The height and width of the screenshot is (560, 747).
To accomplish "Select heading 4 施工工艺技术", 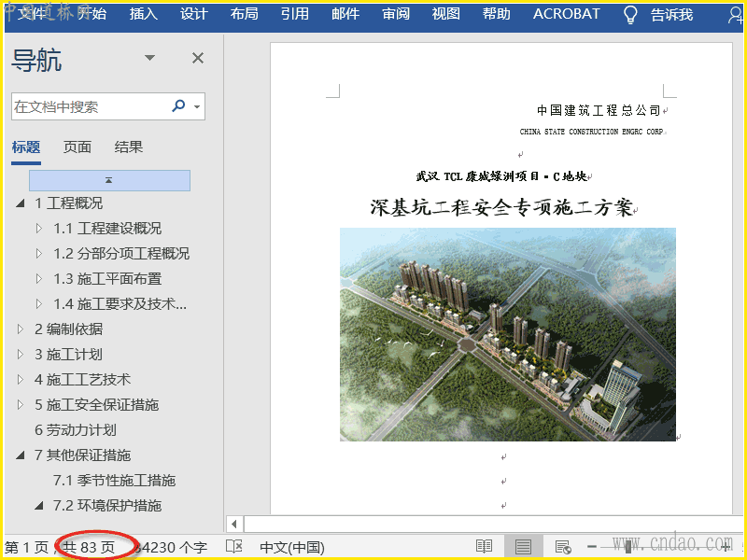I will coord(82,380).
